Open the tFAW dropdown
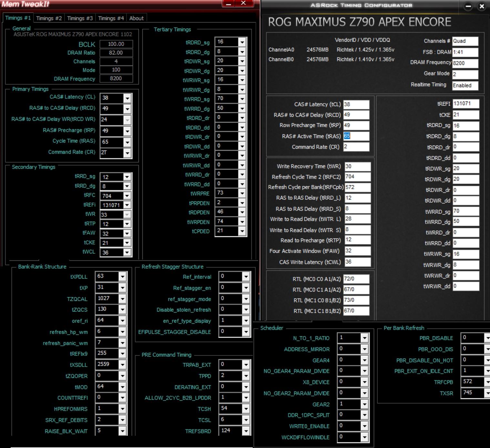 pyautogui.click(x=127, y=233)
